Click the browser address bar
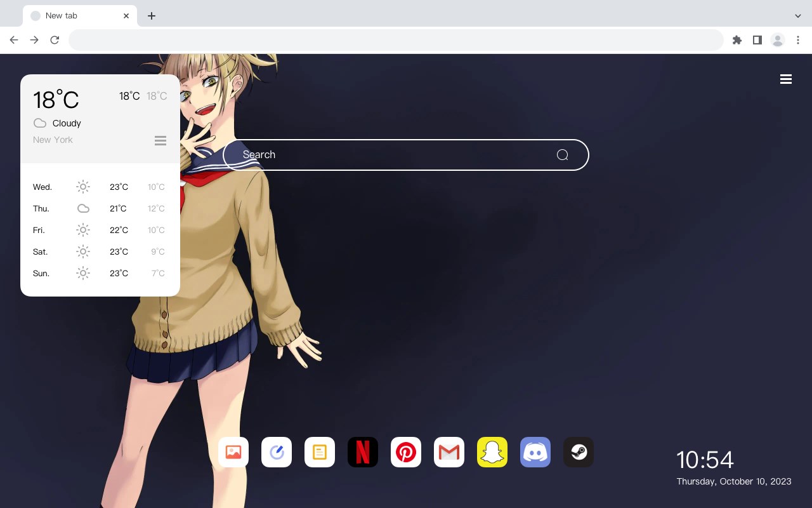Viewport: 812px width, 508px height. pyautogui.click(x=396, y=40)
